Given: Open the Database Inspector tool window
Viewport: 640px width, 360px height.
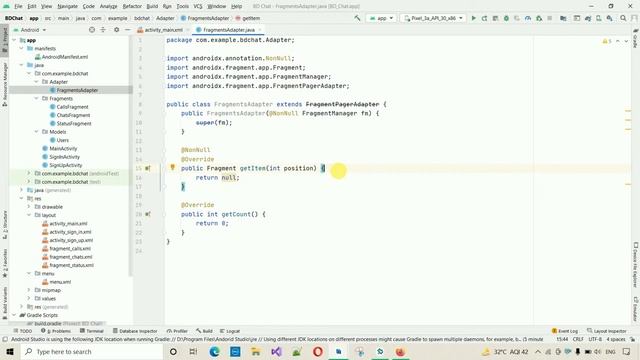Looking at the screenshot, I should pos(135,331).
